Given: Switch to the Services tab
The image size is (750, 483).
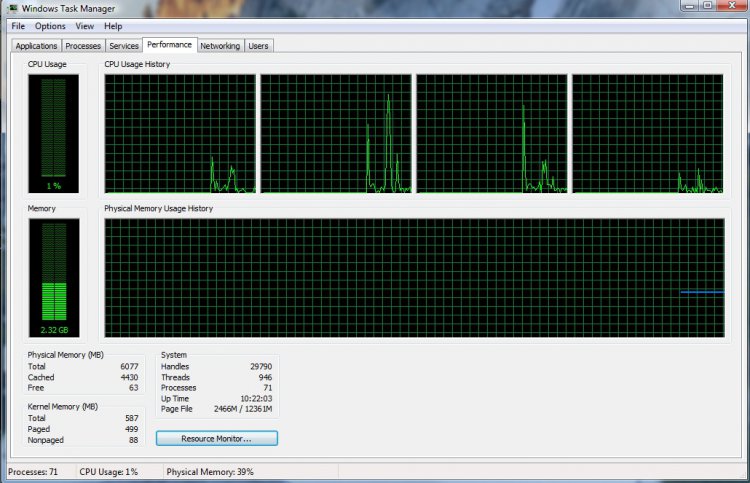Looking at the screenshot, I should pyautogui.click(x=124, y=46).
